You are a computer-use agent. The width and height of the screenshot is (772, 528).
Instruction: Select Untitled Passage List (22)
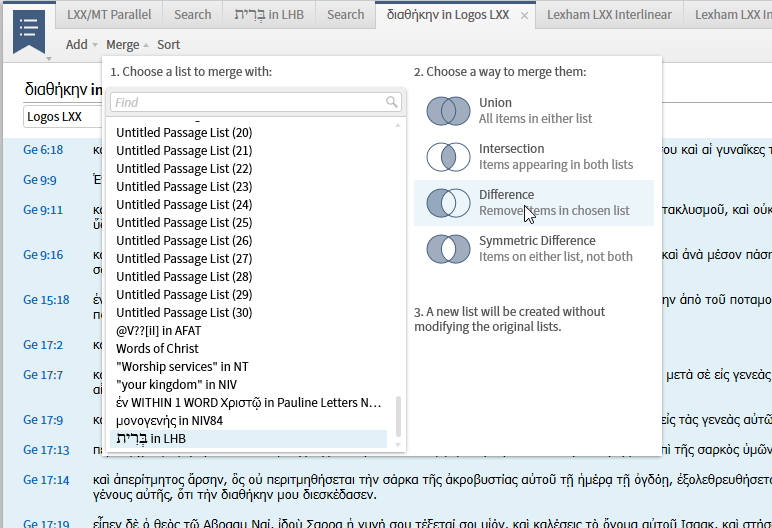point(184,168)
